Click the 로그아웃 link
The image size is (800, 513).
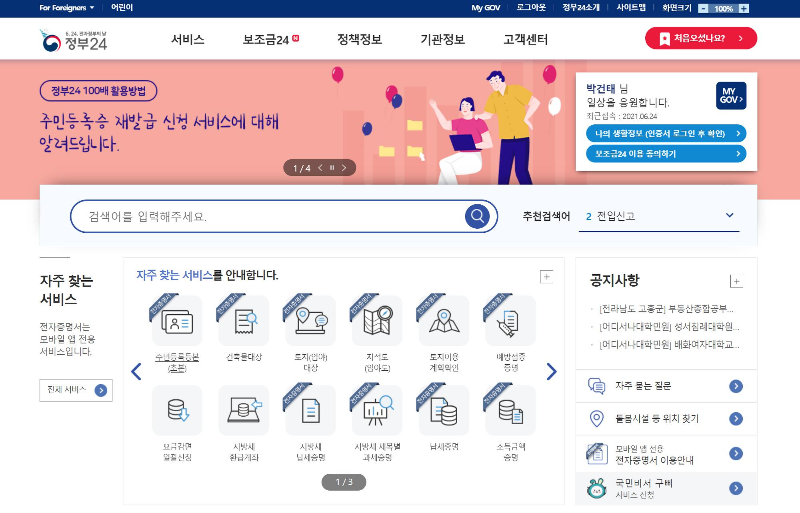[531, 8]
